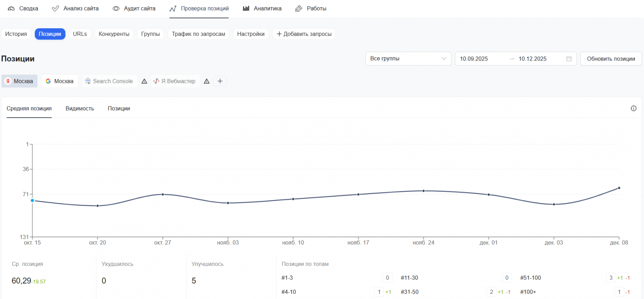Select Google Москва search engine chip
Screen dimensions: 644x299
click(x=60, y=81)
